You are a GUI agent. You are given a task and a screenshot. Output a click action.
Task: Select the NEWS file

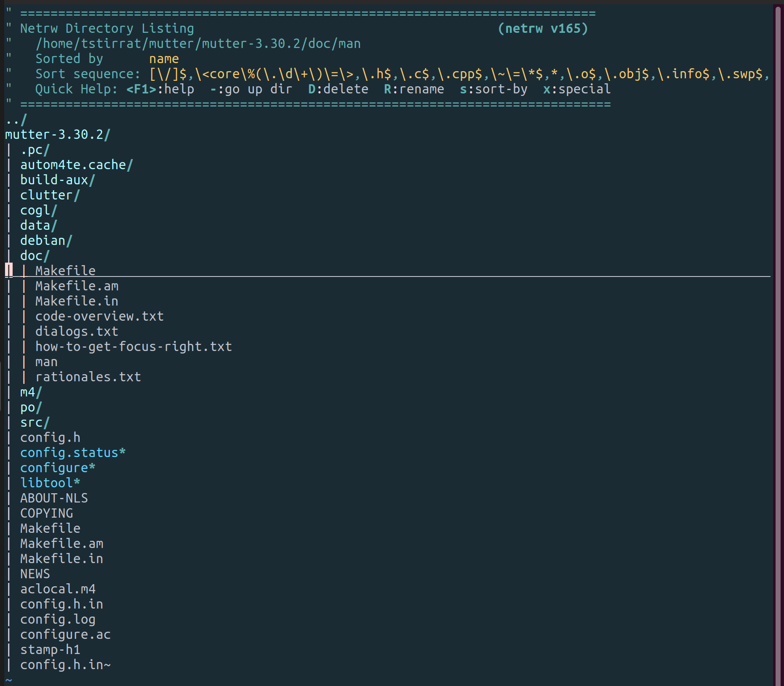pyautogui.click(x=35, y=573)
